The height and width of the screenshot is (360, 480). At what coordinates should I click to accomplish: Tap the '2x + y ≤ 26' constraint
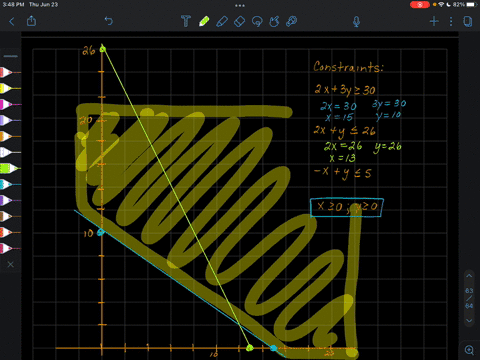point(344,131)
